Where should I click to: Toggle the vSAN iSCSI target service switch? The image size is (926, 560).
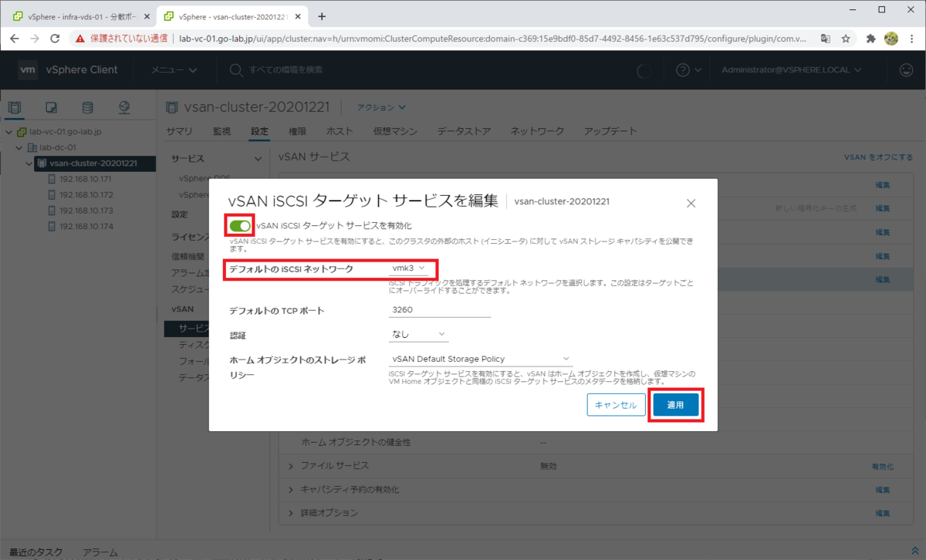[240, 225]
